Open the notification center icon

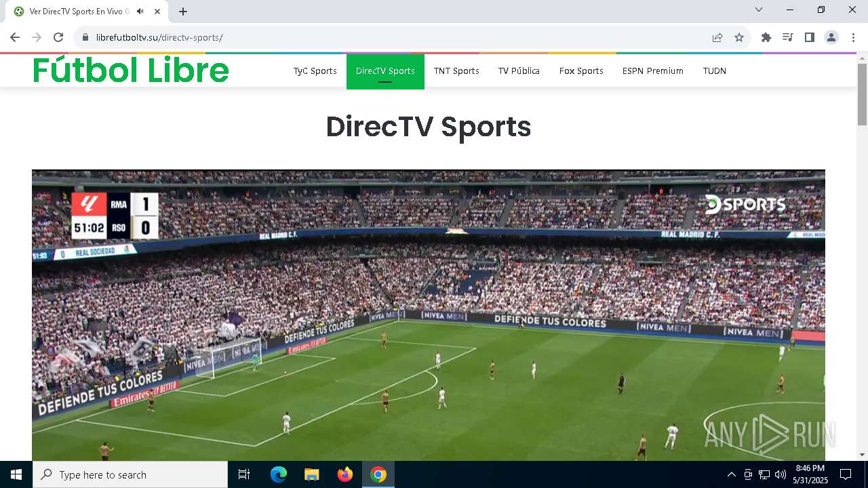click(846, 474)
